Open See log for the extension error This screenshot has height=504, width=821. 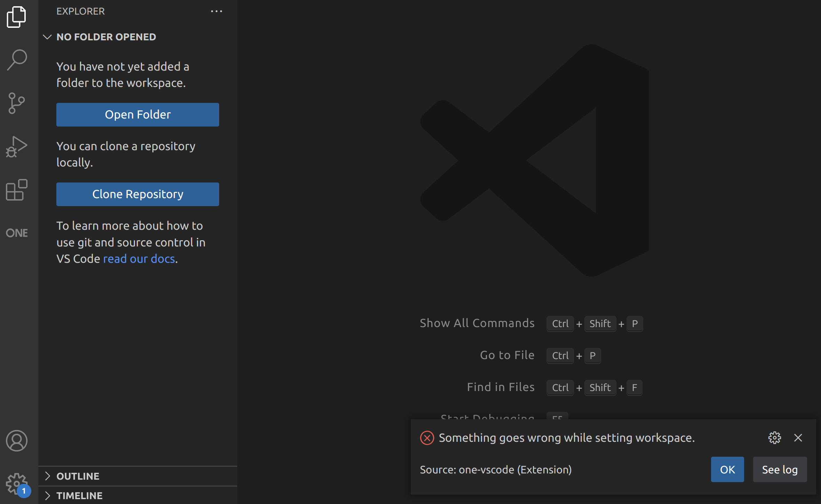[x=780, y=469]
